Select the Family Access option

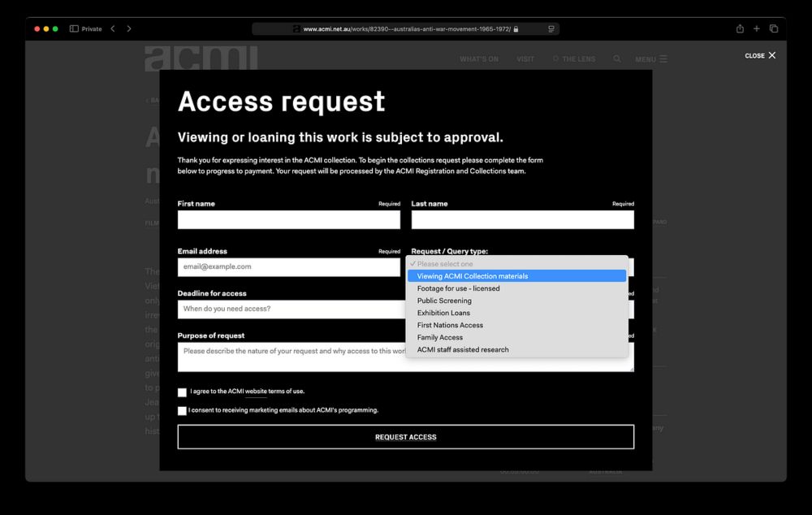[516, 337]
